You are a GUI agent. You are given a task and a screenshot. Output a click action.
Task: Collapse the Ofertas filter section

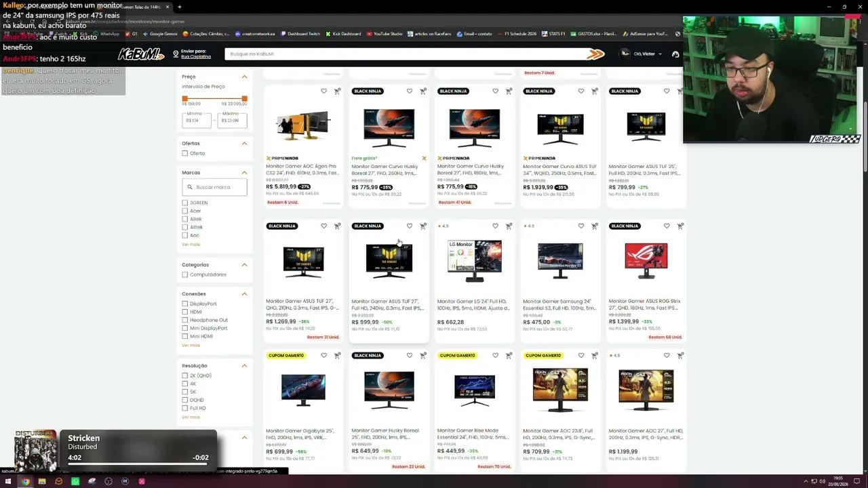click(x=244, y=143)
